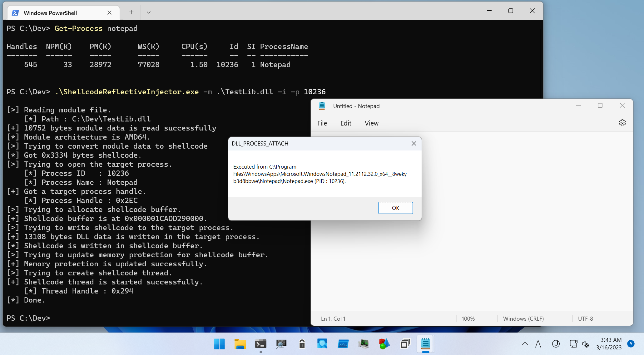Screen dimensions: 644x355
Task: Open the network status tray icon
Action: coord(573,344)
